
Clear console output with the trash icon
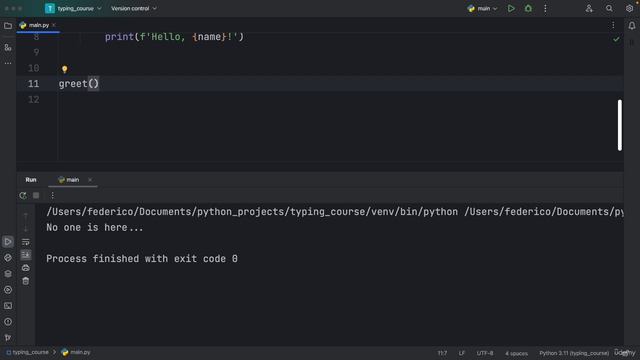pyautogui.click(x=26, y=281)
